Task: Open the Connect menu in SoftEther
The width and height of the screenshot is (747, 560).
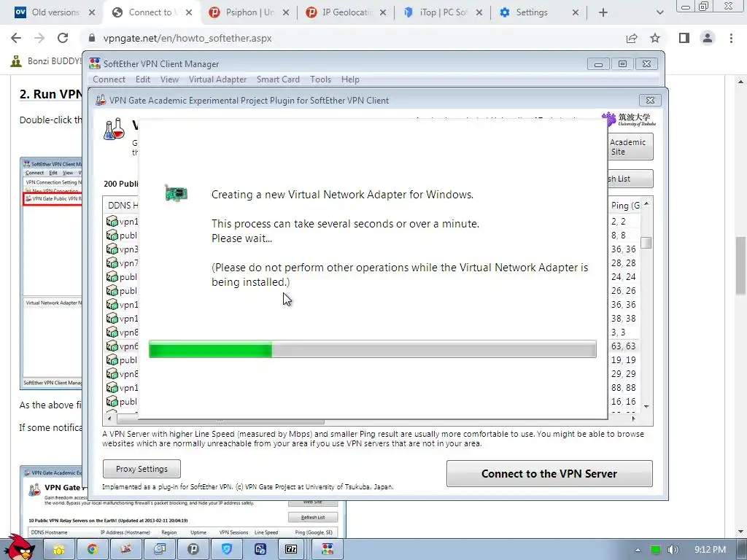Action: [x=109, y=79]
